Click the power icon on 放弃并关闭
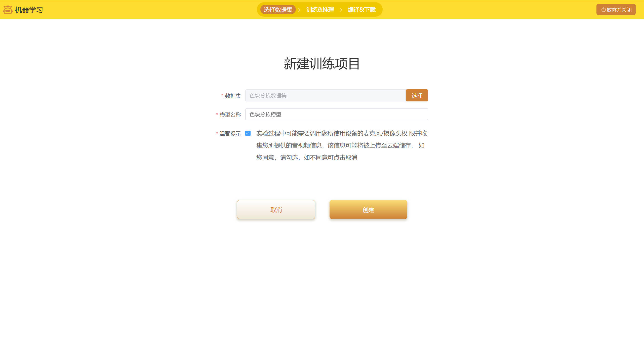Screen dimensions: 644x339 point(603,10)
